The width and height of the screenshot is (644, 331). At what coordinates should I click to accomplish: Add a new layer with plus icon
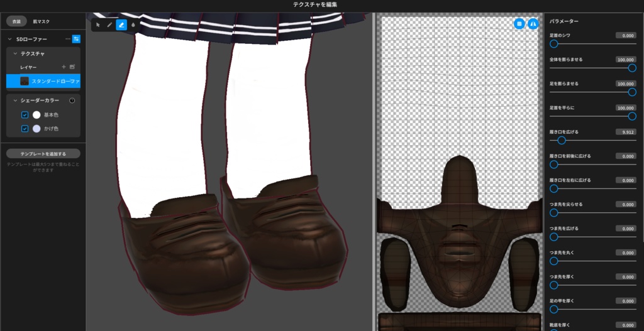64,67
